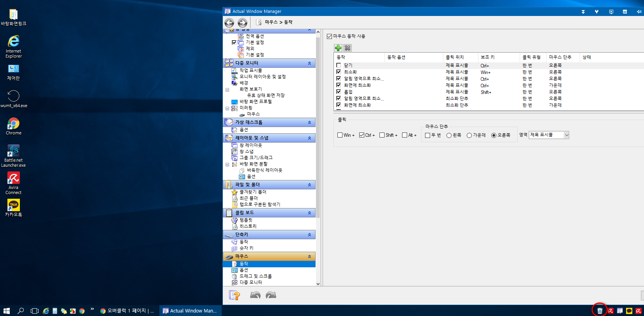Select the 왼쪽 mouse button radio
Viewport: 644px width, 316px height.
coord(449,135)
